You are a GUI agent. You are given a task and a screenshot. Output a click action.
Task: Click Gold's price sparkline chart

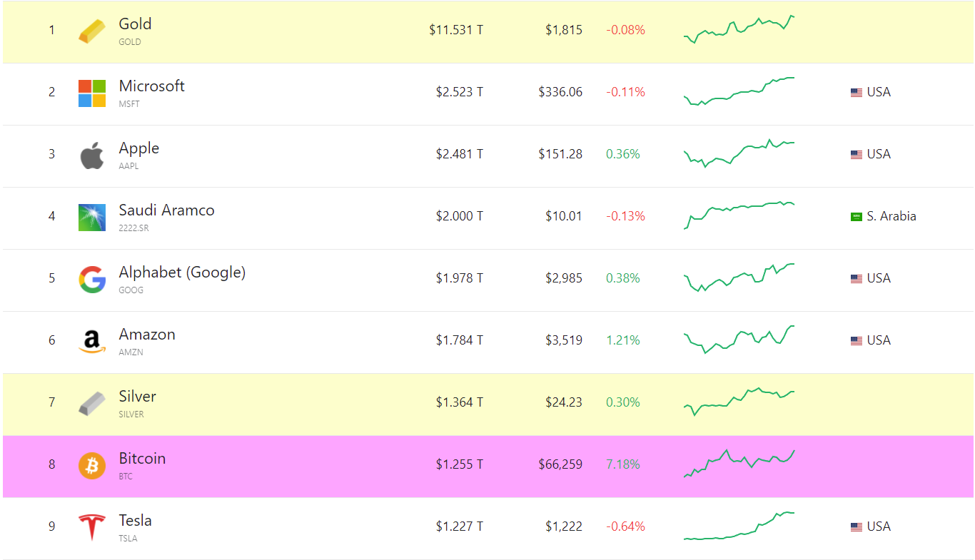(x=739, y=29)
